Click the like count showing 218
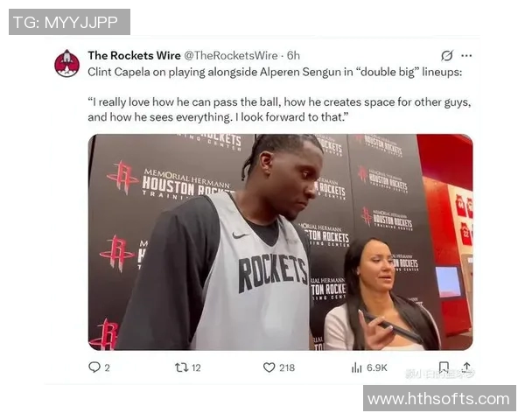The width and height of the screenshot is (525, 420). 287,368
